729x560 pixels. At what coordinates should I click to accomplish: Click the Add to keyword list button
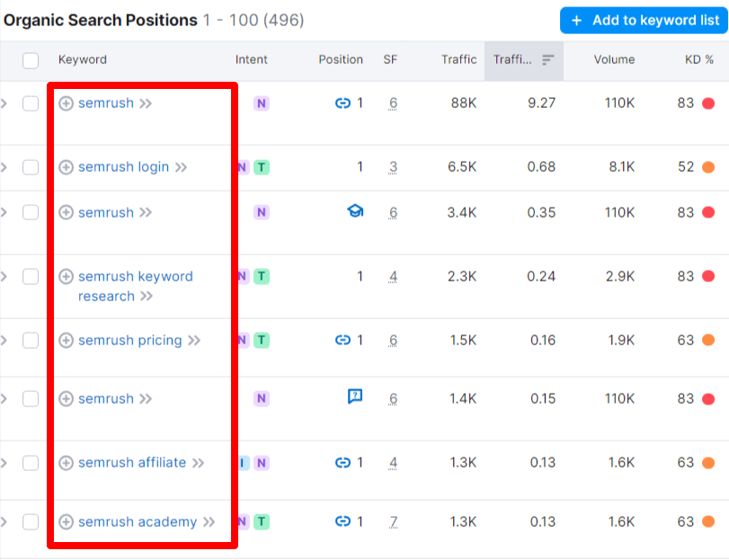click(642, 20)
